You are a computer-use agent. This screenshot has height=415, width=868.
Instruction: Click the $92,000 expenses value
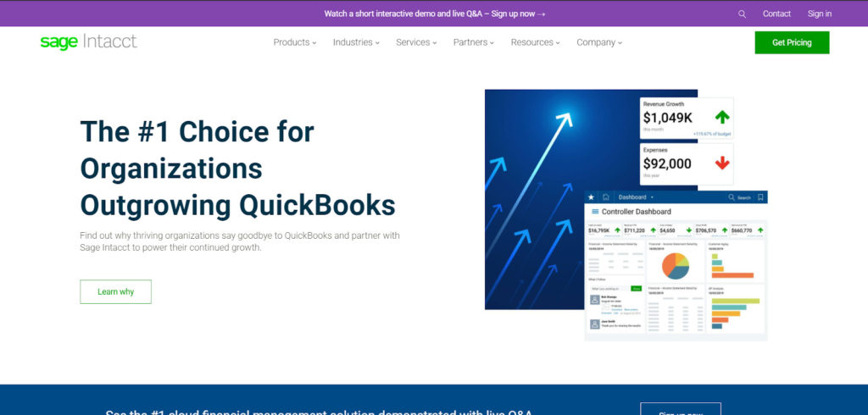[x=667, y=163]
